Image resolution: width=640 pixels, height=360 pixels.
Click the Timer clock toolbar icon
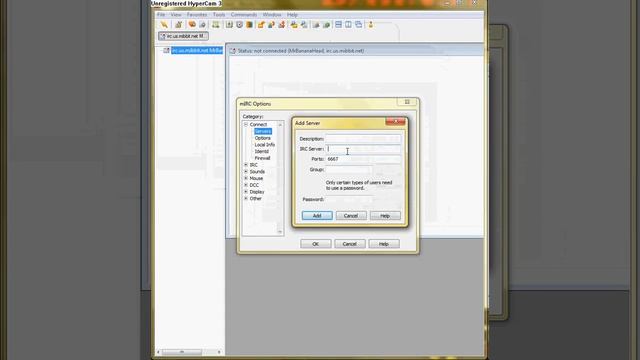coord(239,25)
